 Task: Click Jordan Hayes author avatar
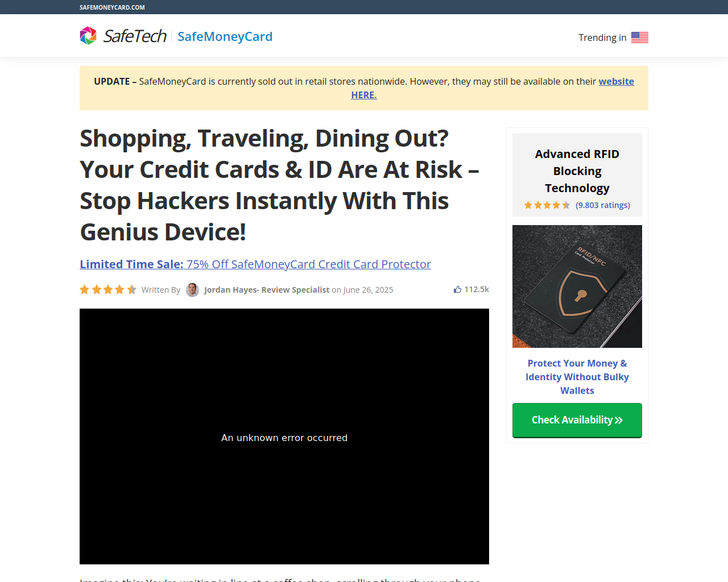(x=192, y=290)
